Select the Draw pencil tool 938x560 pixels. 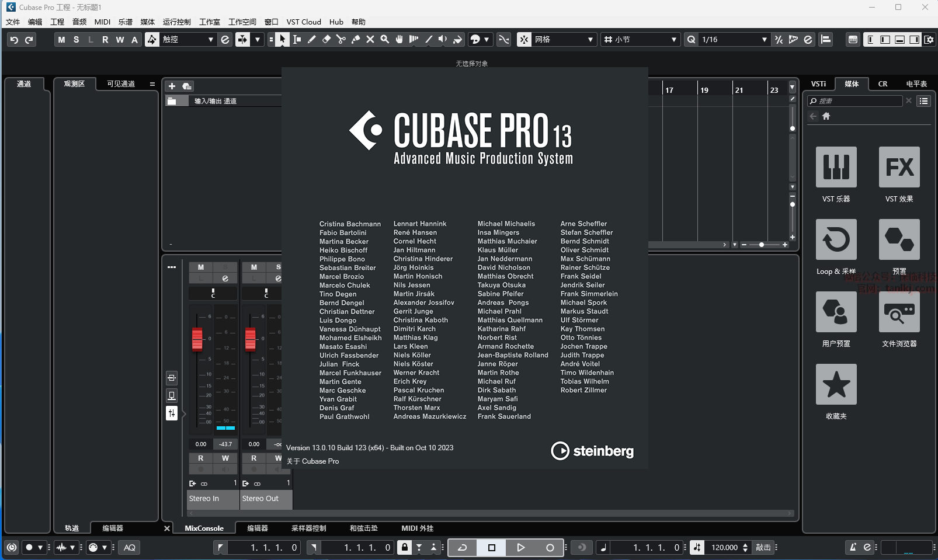pos(312,40)
